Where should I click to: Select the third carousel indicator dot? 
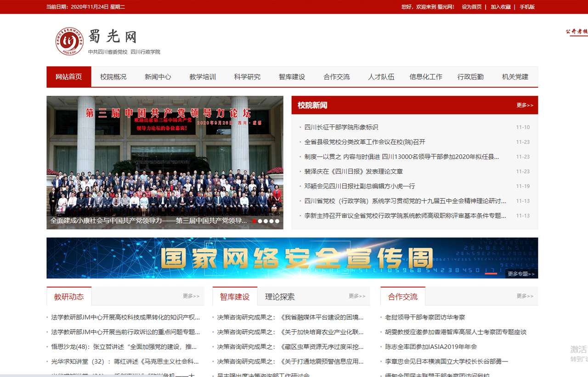pos(266,221)
